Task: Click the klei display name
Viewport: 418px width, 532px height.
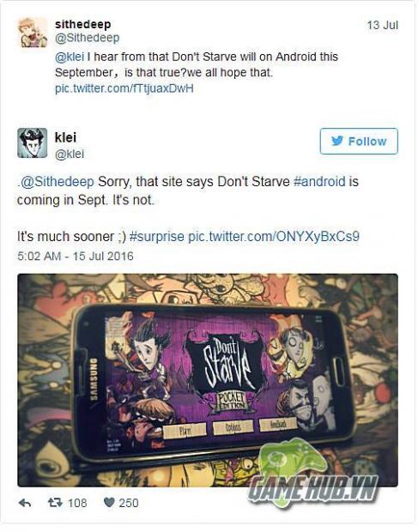Action: click(65, 137)
